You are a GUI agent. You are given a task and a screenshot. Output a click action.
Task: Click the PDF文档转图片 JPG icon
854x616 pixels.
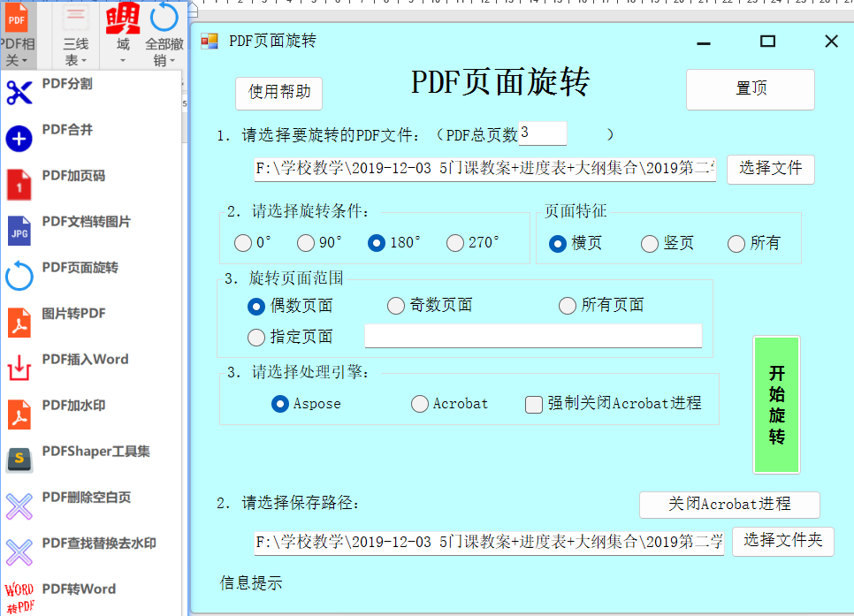19,231
